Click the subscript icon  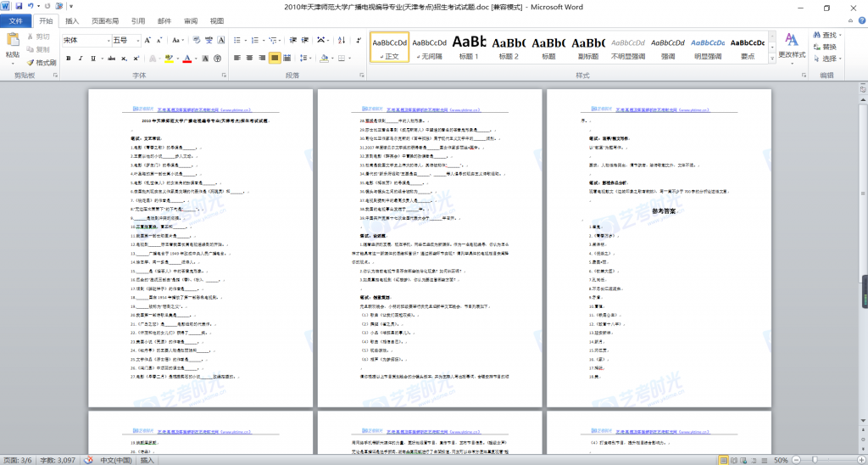click(123, 59)
